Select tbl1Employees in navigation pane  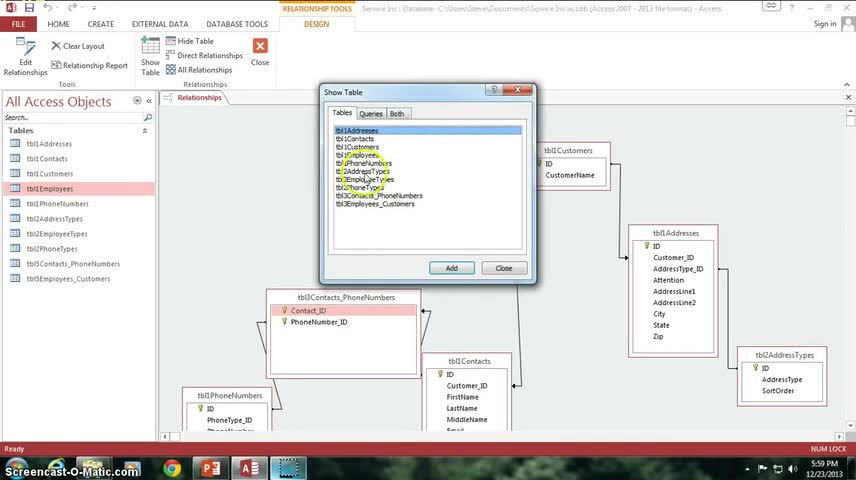(78, 189)
